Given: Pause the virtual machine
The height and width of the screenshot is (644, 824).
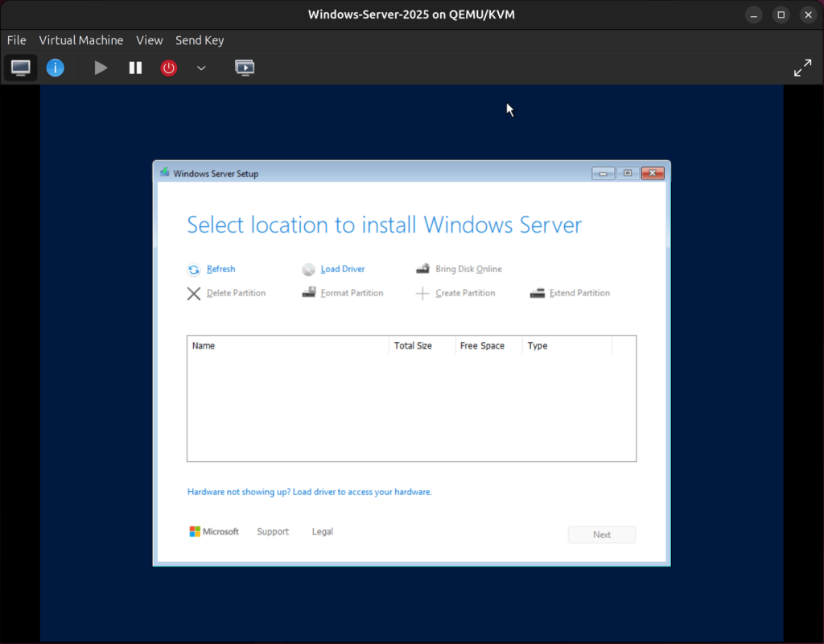Looking at the screenshot, I should [135, 68].
